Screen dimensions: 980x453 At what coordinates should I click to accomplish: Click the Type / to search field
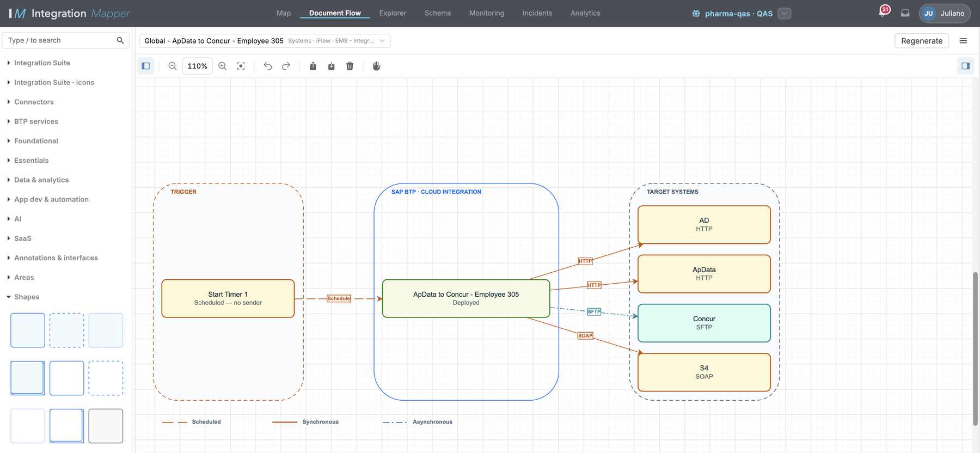pyautogui.click(x=65, y=40)
